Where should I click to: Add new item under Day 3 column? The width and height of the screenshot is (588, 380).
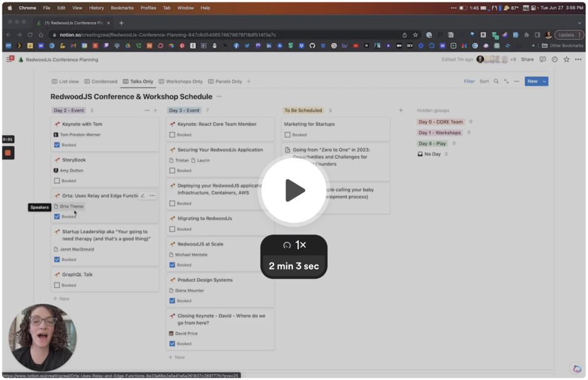point(176,357)
